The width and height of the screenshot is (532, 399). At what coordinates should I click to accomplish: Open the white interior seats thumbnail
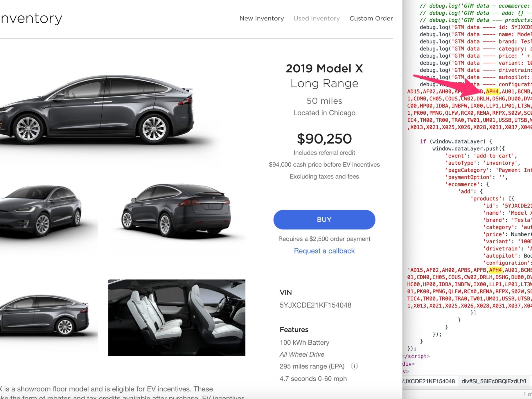[177, 318]
